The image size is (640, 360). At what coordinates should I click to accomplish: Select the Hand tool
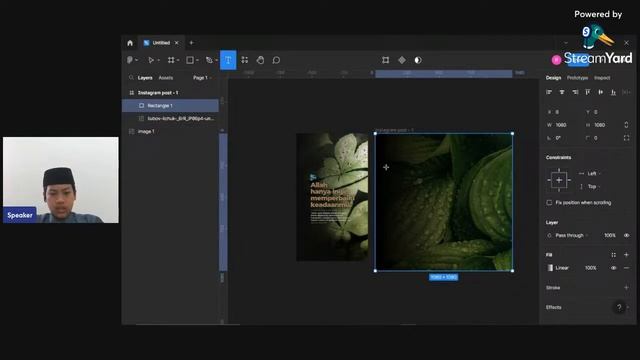[x=260, y=60]
